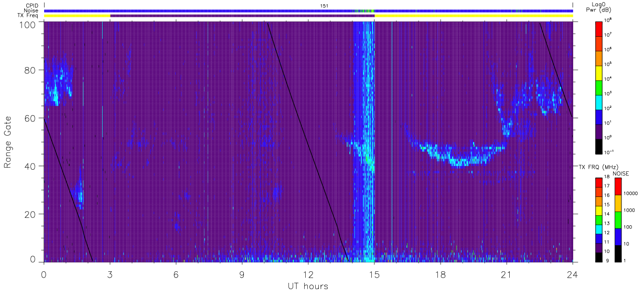Pick the red top segment of the TX FRQ colorbar
The image size is (644, 297).
598,182
